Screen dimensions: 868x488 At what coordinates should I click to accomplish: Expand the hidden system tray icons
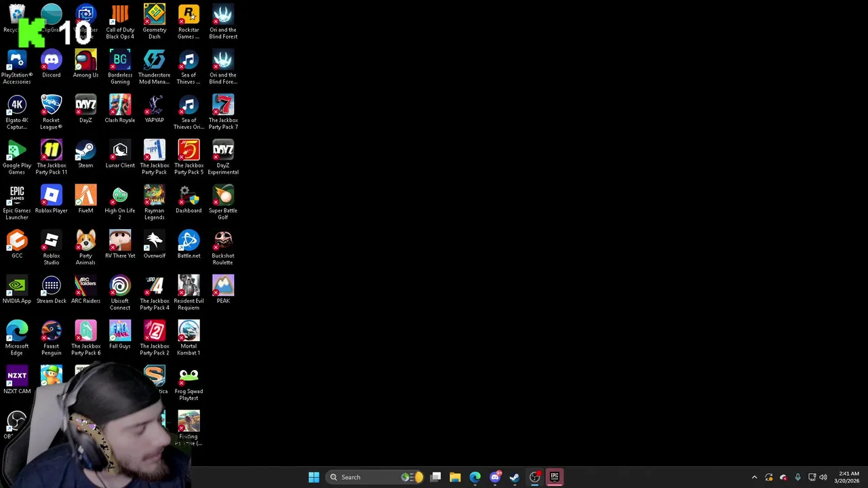tap(754, 477)
